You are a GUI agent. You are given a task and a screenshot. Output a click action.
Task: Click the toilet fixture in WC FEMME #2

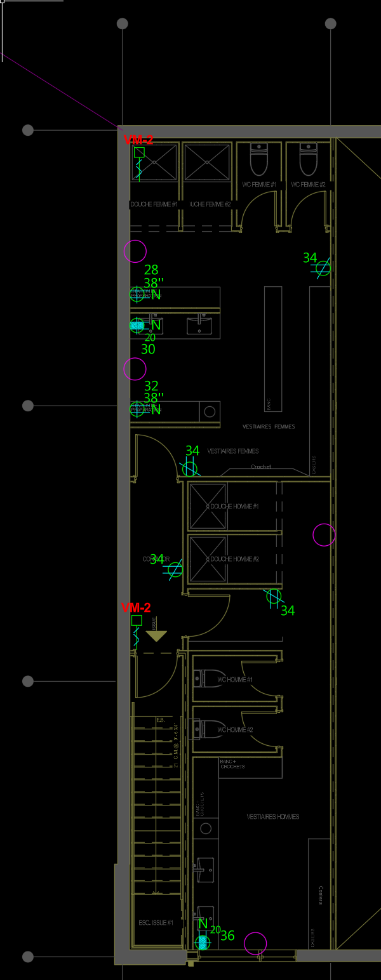click(x=308, y=160)
